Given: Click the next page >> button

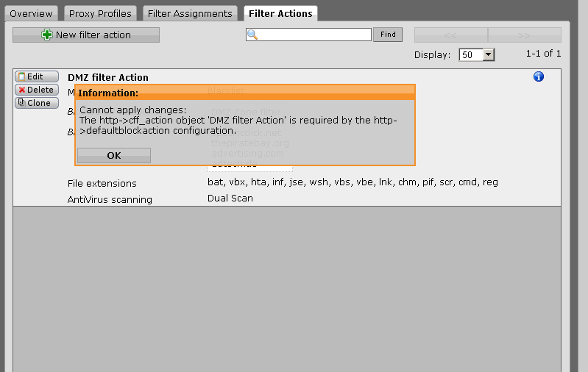Looking at the screenshot, I should [524, 35].
